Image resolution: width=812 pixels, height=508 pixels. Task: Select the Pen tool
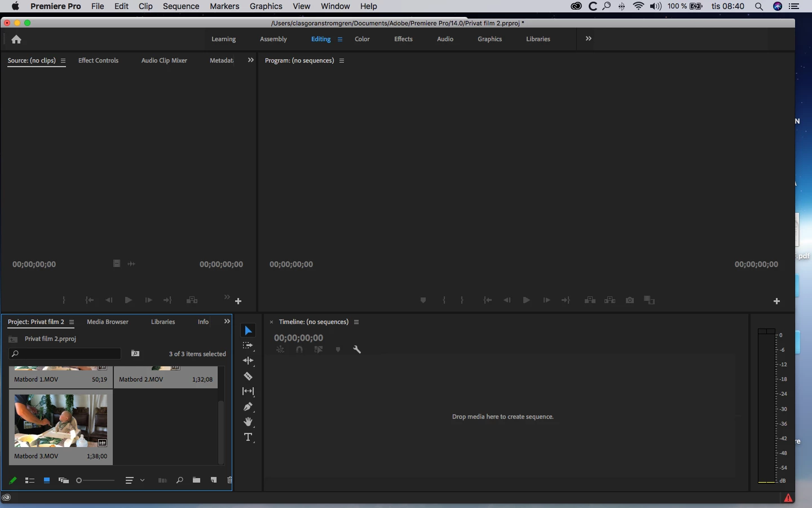tap(248, 406)
